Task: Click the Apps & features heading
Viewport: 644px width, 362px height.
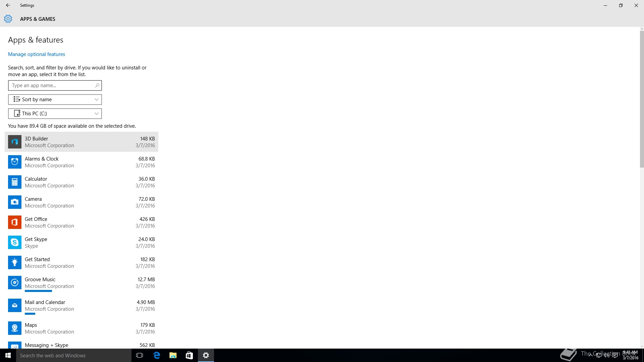Action: click(x=36, y=40)
